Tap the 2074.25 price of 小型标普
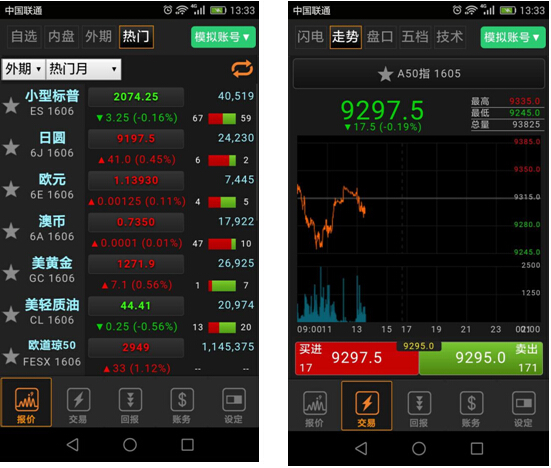The height and width of the screenshot is (468, 551). [136, 97]
